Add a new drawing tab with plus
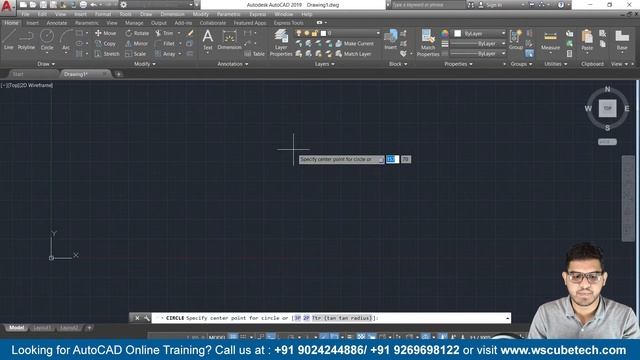The width and height of the screenshot is (640, 360). [x=118, y=74]
